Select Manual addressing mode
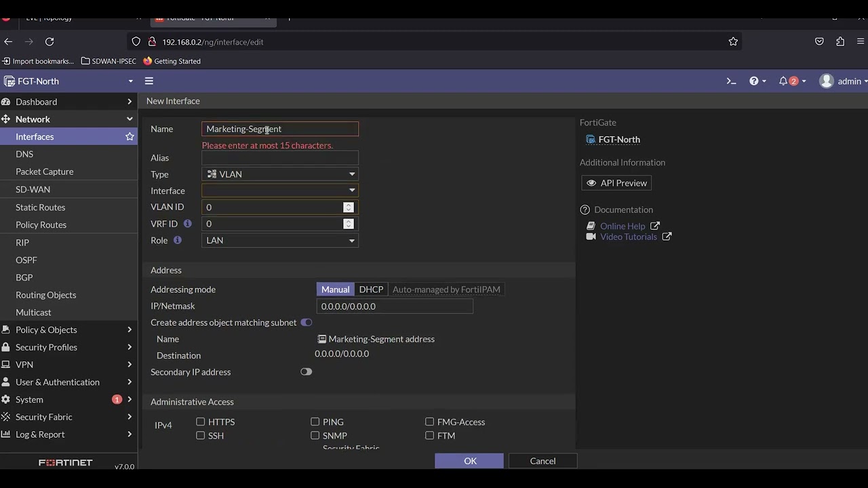This screenshot has width=868, height=488. coord(335,289)
